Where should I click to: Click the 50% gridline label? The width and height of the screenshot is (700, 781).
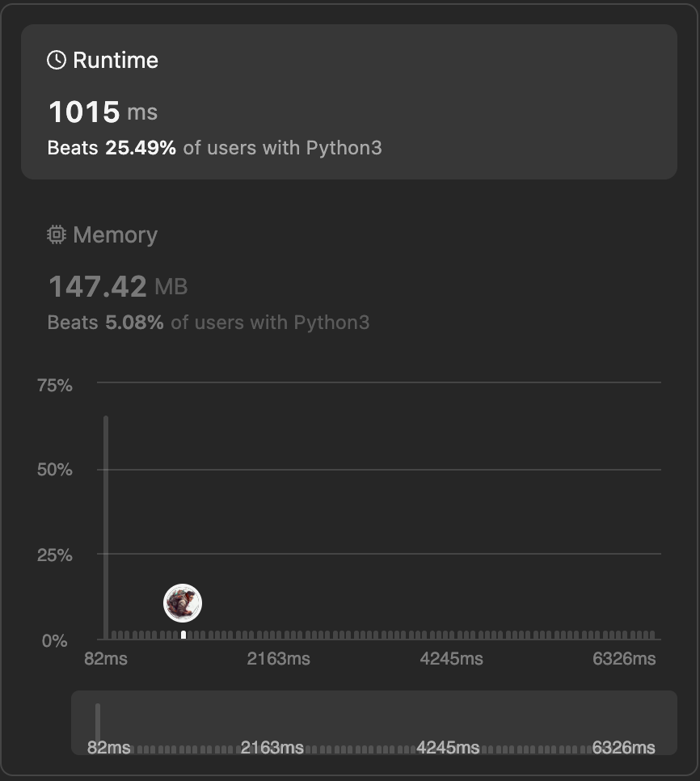(x=55, y=470)
